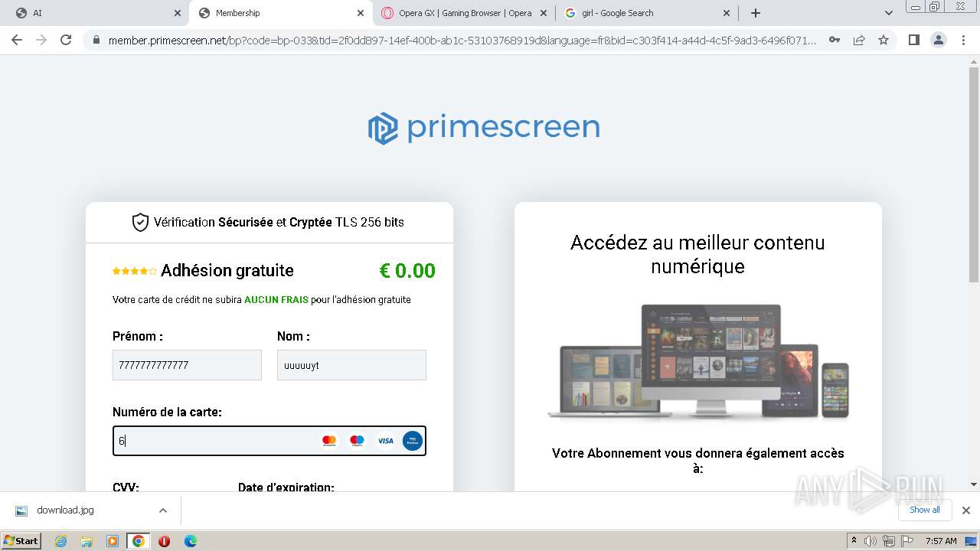This screenshot has height=551, width=980.
Task: Click the secure shield checkmark icon
Action: 140,222
